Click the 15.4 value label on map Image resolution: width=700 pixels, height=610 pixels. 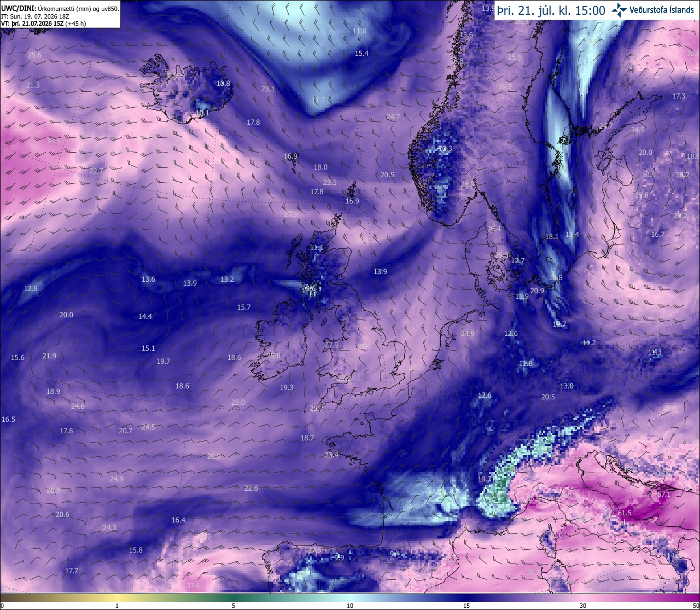pyautogui.click(x=361, y=54)
